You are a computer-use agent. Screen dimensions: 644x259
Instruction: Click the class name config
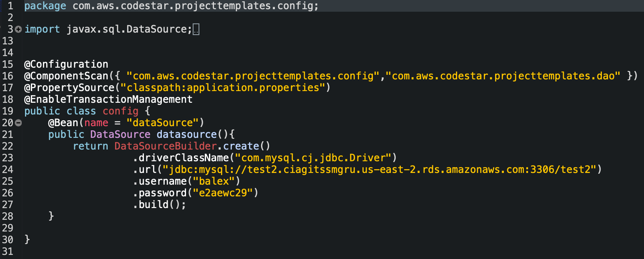click(121, 111)
